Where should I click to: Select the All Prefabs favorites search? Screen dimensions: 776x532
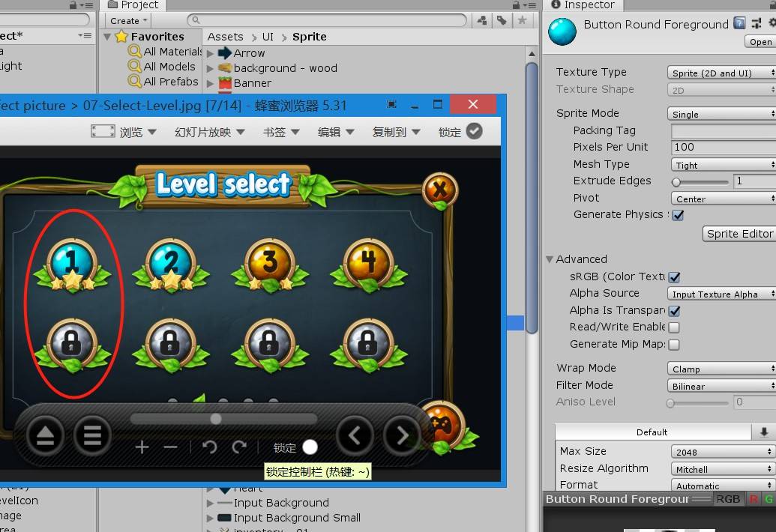(x=163, y=81)
